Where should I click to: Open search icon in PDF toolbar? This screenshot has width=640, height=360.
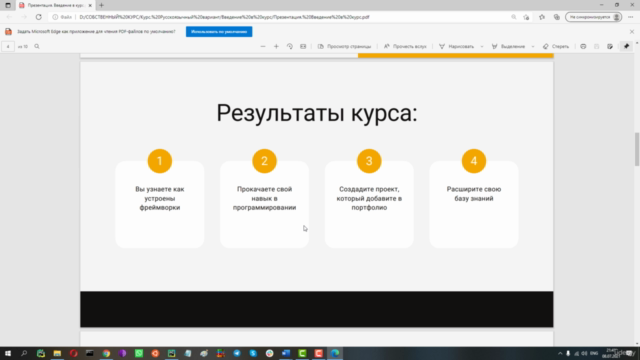37,47
